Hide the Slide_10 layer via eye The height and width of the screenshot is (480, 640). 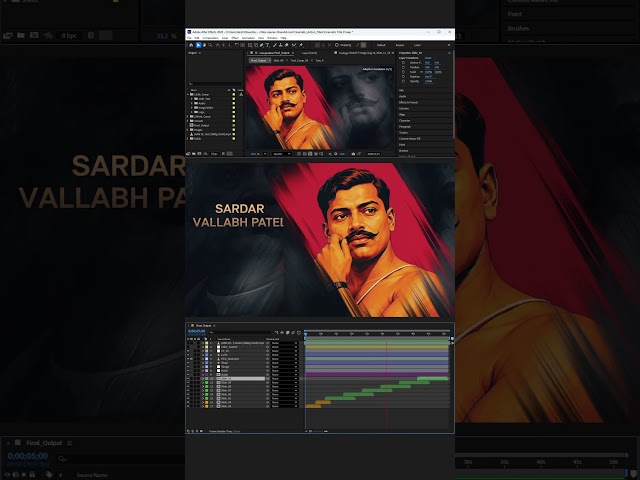click(x=188, y=379)
